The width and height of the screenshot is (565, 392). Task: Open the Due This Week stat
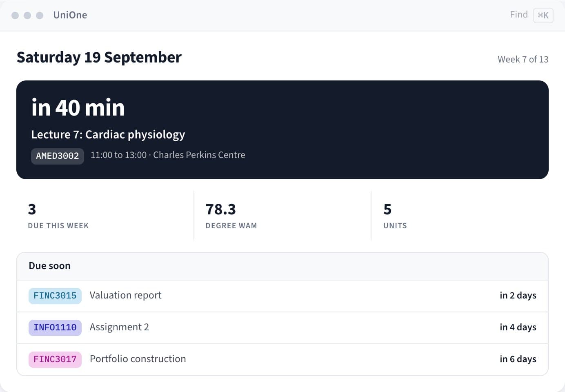[105, 216]
